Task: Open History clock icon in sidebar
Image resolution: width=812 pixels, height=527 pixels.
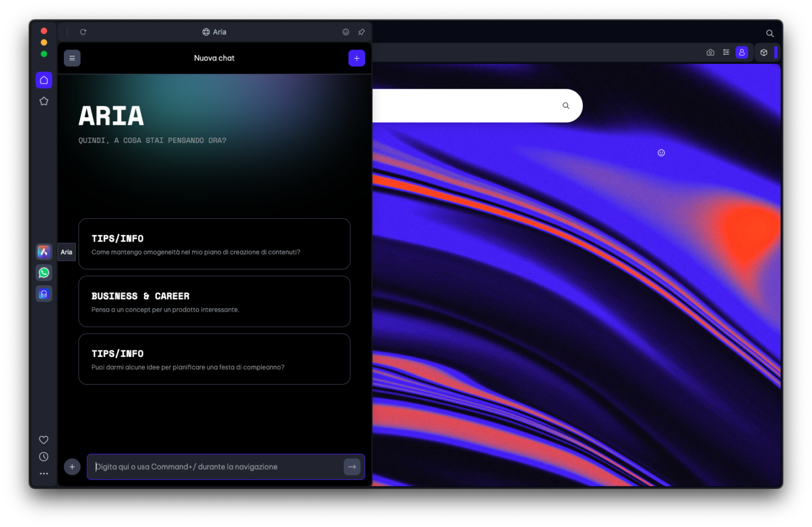Action: tap(43, 457)
